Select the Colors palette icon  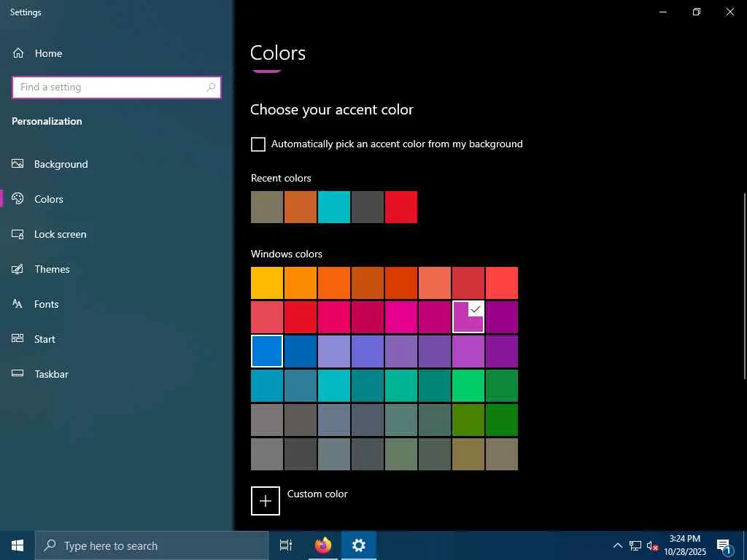(18, 198)
